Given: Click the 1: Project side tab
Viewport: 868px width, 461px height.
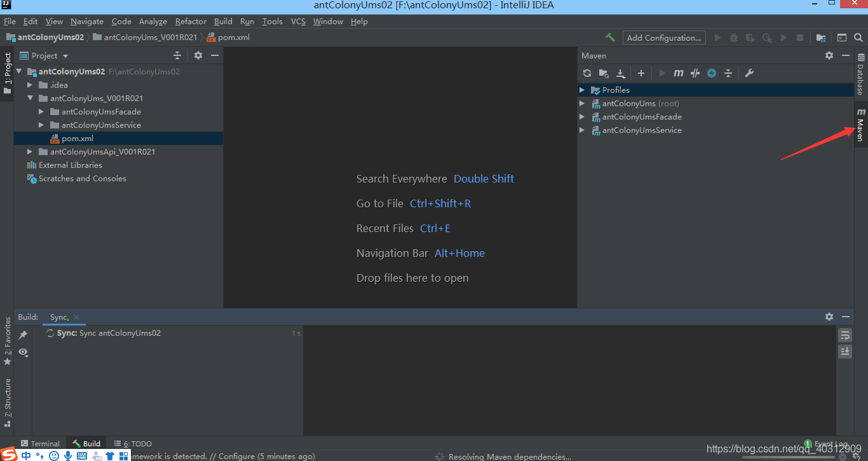Looking at the screenshot, I should 7,73.
